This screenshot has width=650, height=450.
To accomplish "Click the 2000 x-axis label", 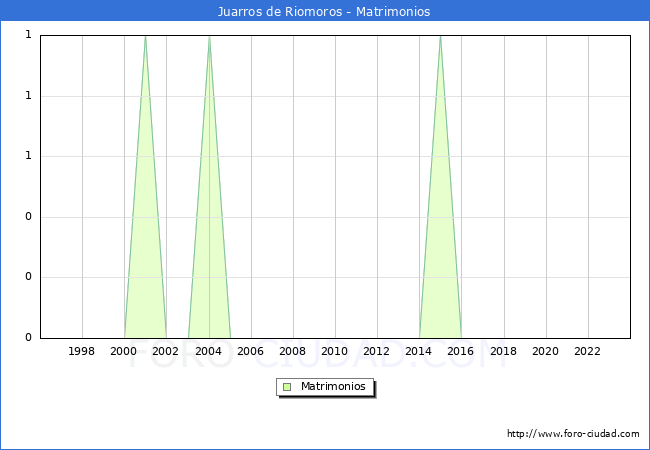I will 124,351.
